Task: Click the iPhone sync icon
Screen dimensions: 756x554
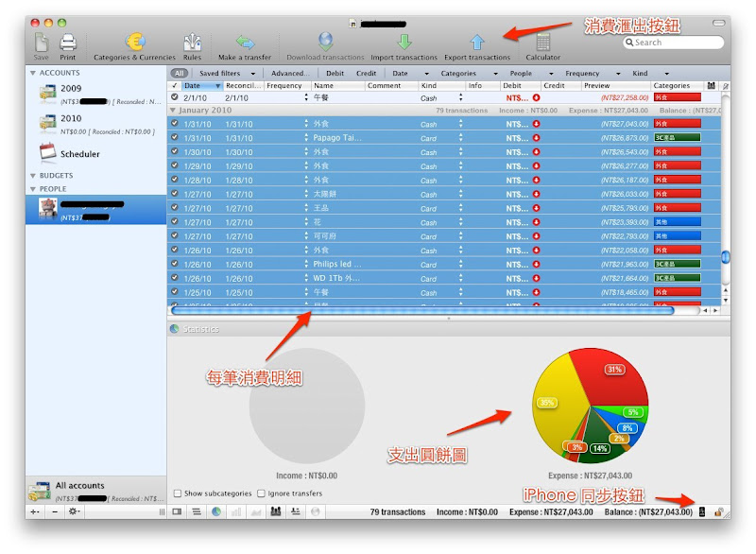Action: click(702, 512)
